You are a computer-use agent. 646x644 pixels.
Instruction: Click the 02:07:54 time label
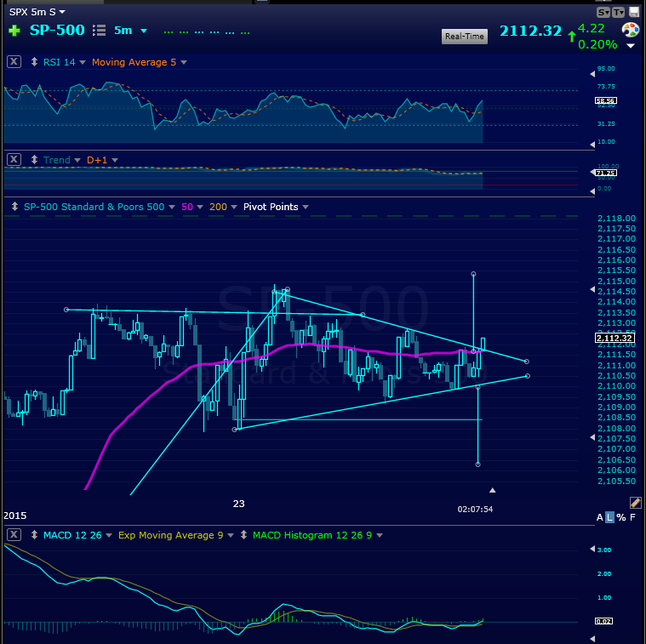(475, 509)
